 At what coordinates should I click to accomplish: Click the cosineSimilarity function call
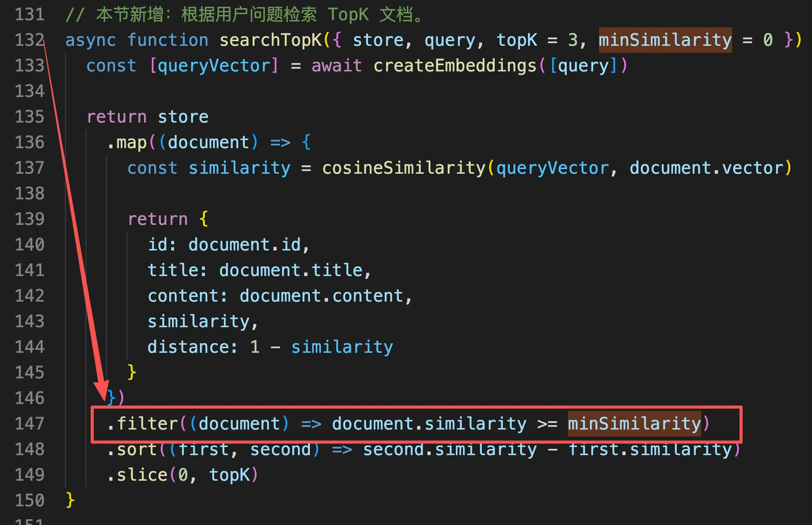[404, 168]
